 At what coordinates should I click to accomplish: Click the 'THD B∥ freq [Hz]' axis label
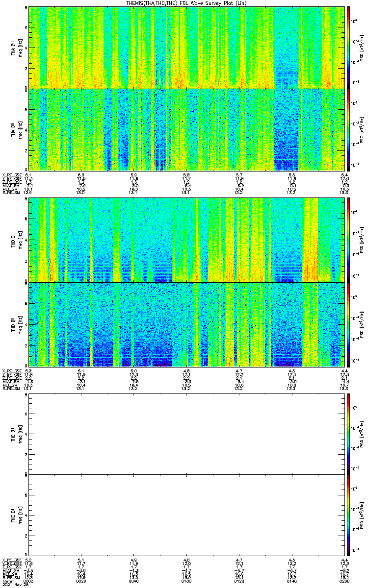click(16, 324)
